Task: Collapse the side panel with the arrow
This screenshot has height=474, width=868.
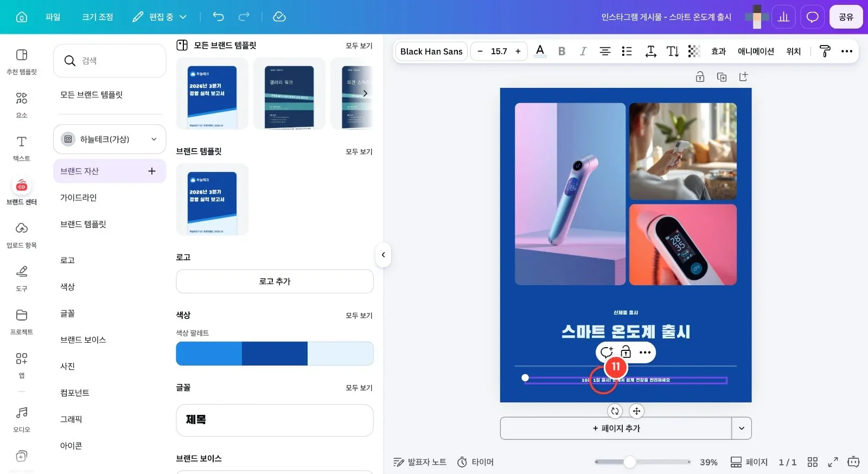Action: (x=383, y=254)
